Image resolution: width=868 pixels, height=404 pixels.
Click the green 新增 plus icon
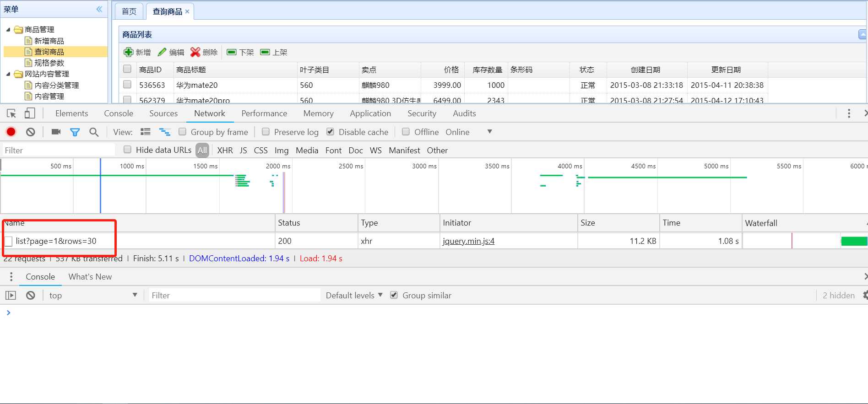tap(129, 52)
